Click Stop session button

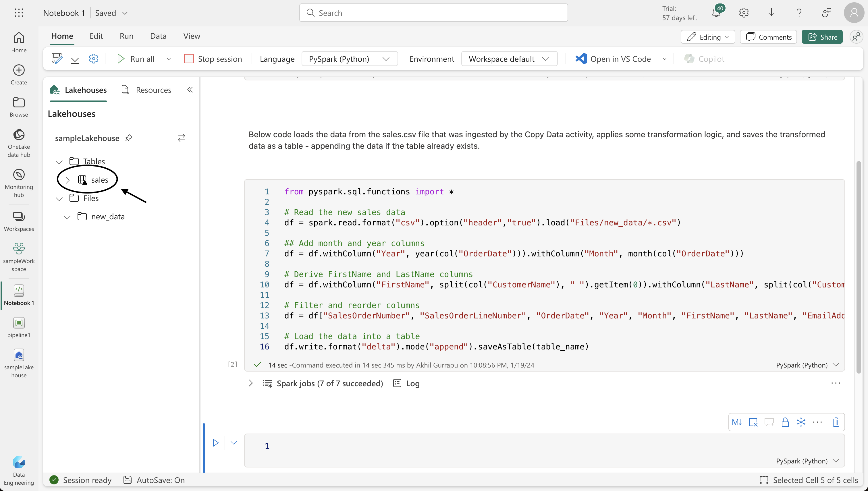[x=213, y=59]
